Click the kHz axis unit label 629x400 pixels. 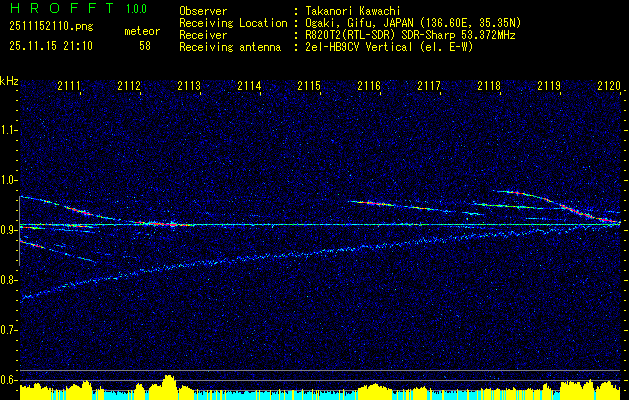[x=9, y=81]
